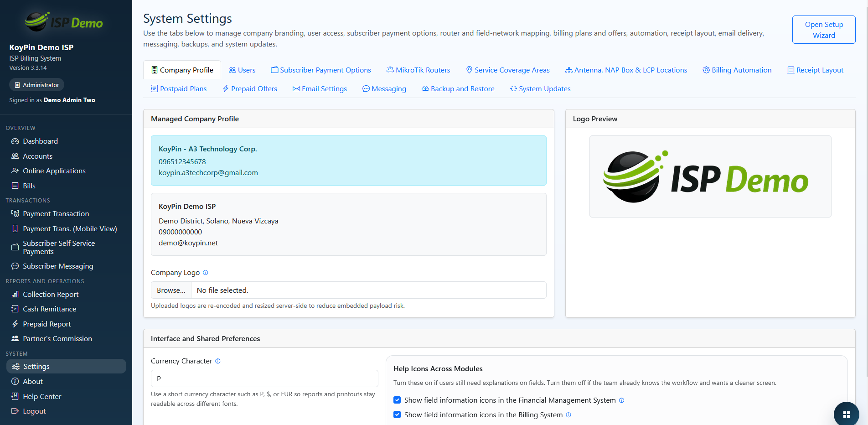Open the Messaging tab
868x425 pixels.
[x=384, y=88]
